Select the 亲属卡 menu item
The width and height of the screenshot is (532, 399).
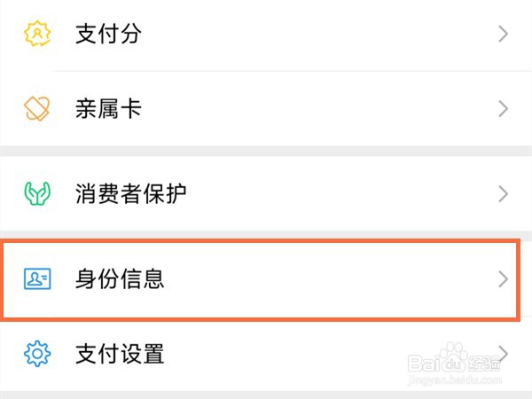point(109,110)
